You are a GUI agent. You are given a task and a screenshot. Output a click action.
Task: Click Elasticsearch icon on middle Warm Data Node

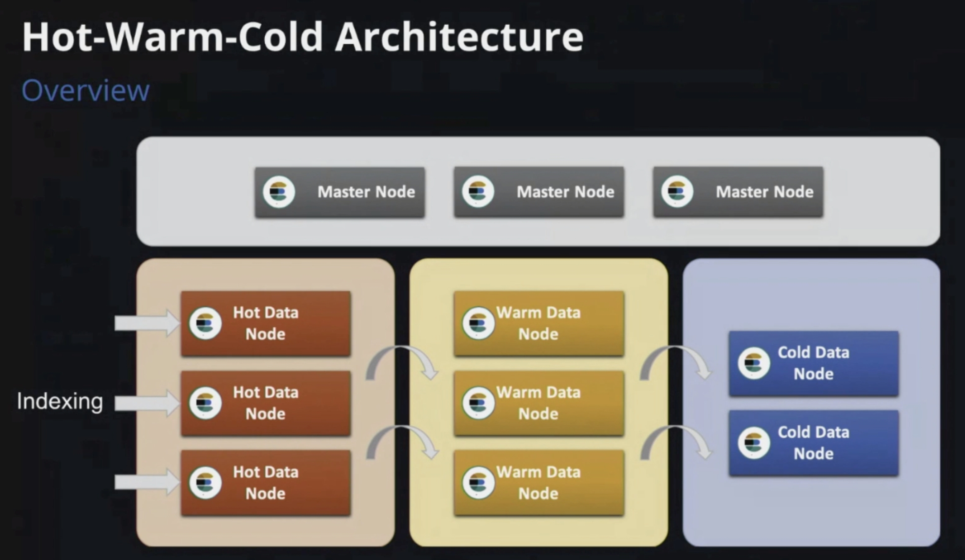(x=478, y=403)
